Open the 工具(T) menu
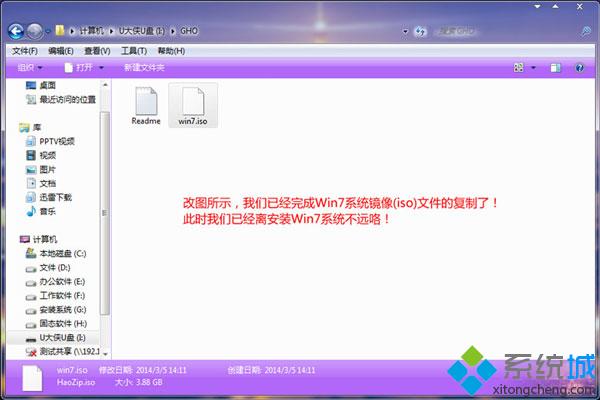This screenshot has height=400, width=600. point(134,51)
